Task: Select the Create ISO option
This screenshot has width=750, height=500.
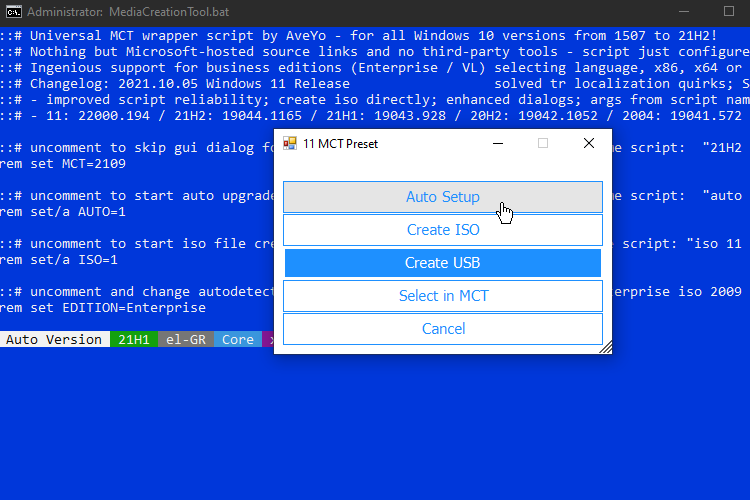Action: [442, 230]
